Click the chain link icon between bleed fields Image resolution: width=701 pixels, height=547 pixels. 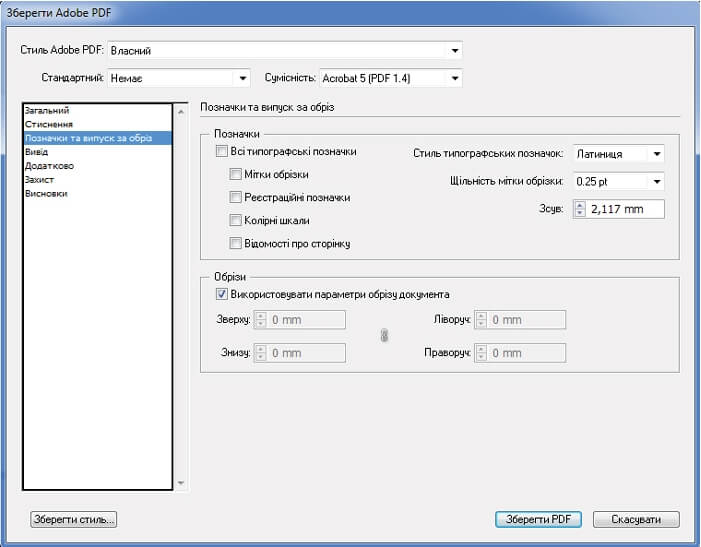383,337
